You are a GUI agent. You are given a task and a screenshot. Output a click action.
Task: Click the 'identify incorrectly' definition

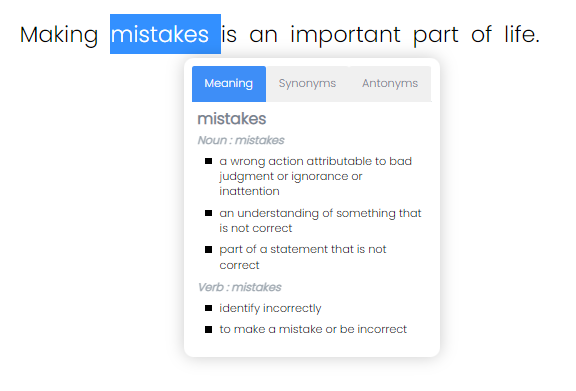click(270, 308)
